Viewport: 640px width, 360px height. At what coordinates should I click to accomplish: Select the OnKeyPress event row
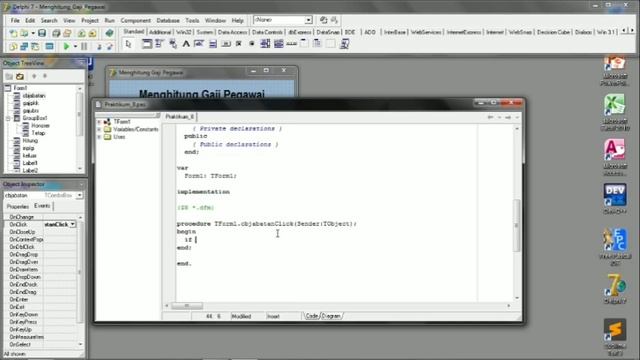pyautogui.click(x=40, y=322)
